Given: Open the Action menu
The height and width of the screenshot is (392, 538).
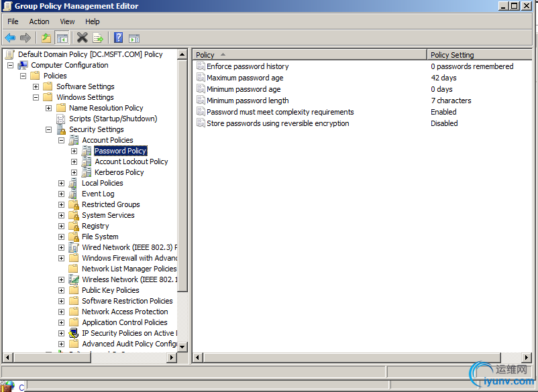Looking at the screenshot, I should click(x=39, y=21).
